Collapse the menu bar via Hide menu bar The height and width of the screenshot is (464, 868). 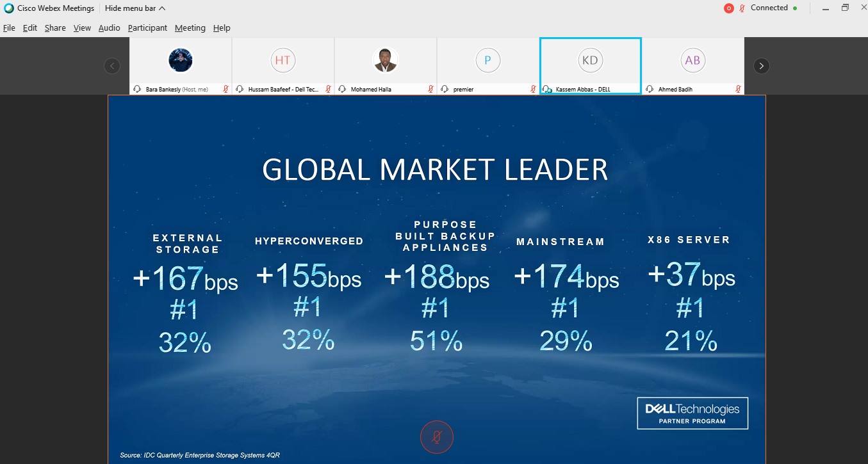click(135, 8)
